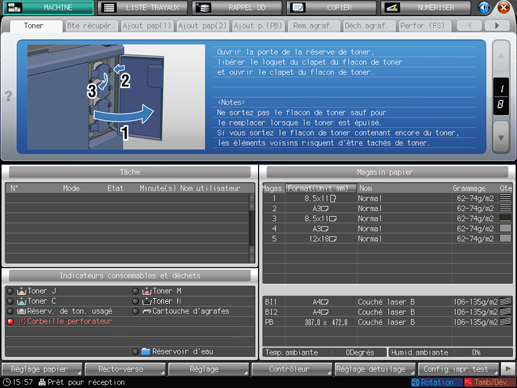Open the LISTE TRAVAUX tab

[x=143, y=7]
